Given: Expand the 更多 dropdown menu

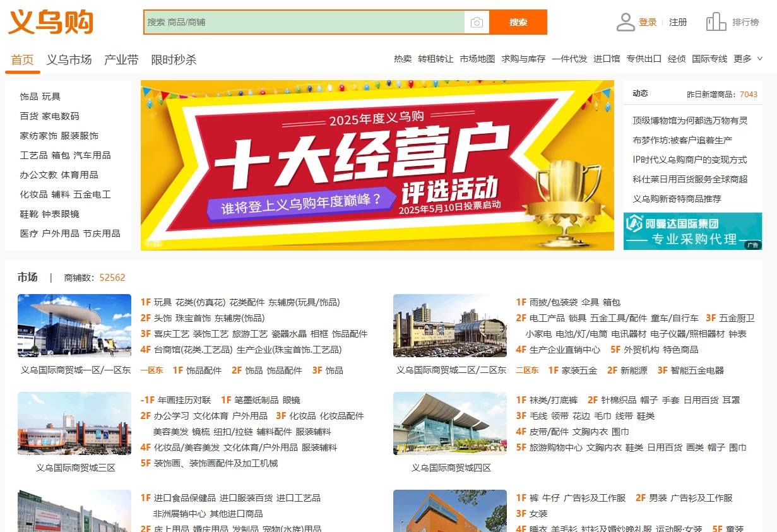Looking at the screenshot, I should pyautogui.click(x=748, y=59).
